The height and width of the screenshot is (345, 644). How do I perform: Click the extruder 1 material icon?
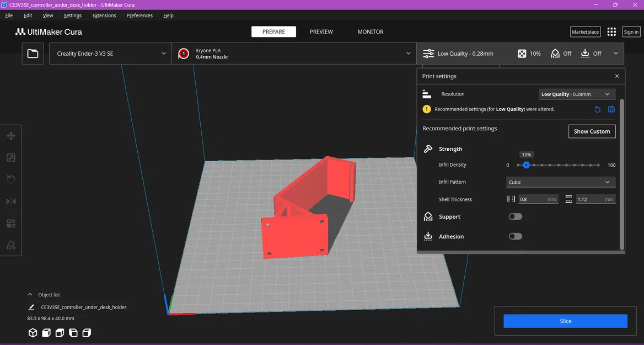tap(184, 54)
